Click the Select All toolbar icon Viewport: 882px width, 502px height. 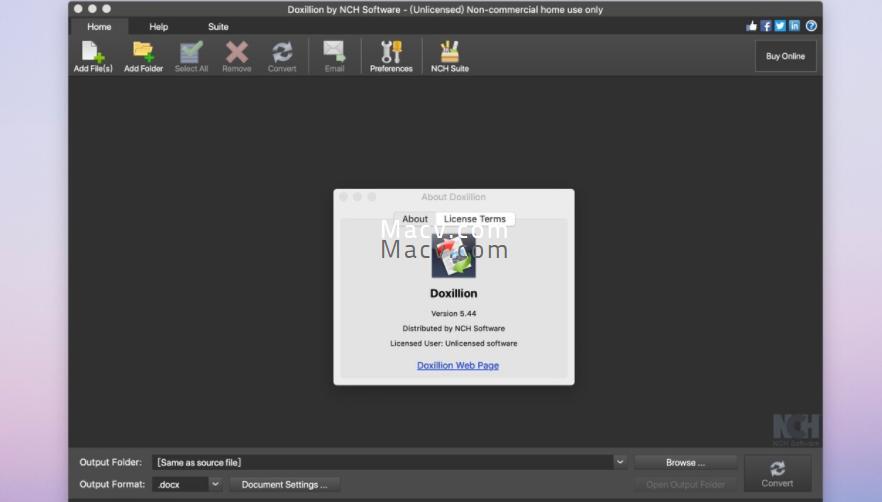tap(191, 56)
